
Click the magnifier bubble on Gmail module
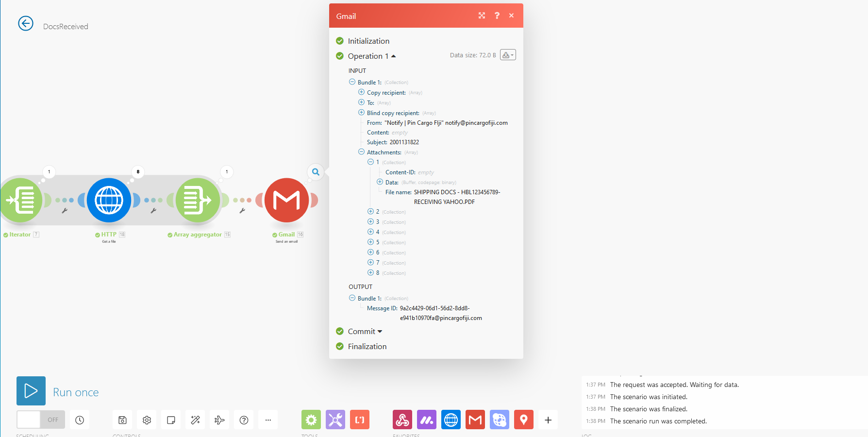pyautogui.click(x=316, y=172)
